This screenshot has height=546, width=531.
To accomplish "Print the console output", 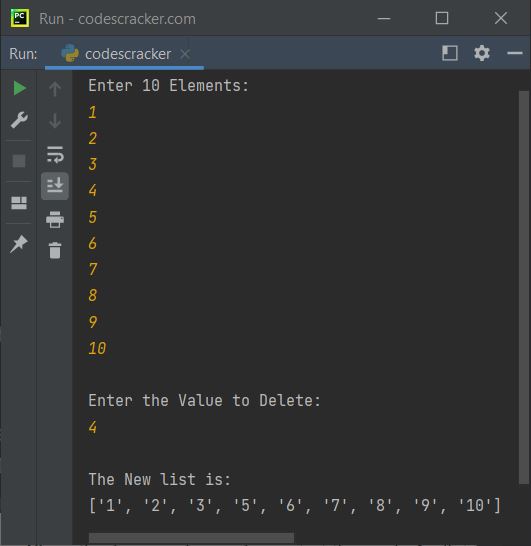I will 55,219.
